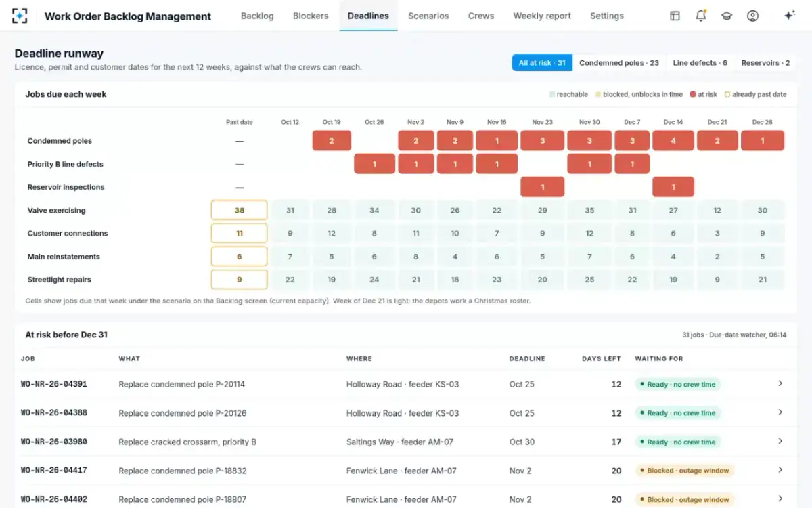Click the app logo icon
The image size is (812, 508).
click(x=20, y=16)
